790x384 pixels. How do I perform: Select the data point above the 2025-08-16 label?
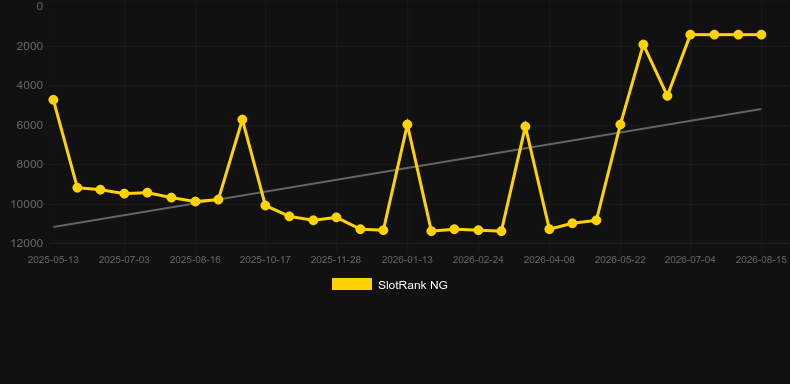tap(195, 202)
